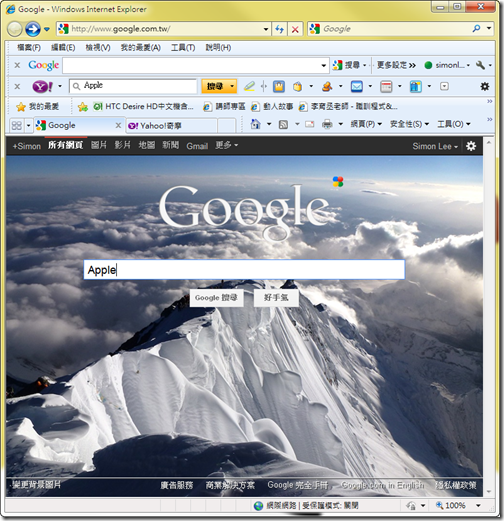Click the page vertical scrollbar up arrow

[489, 143]
